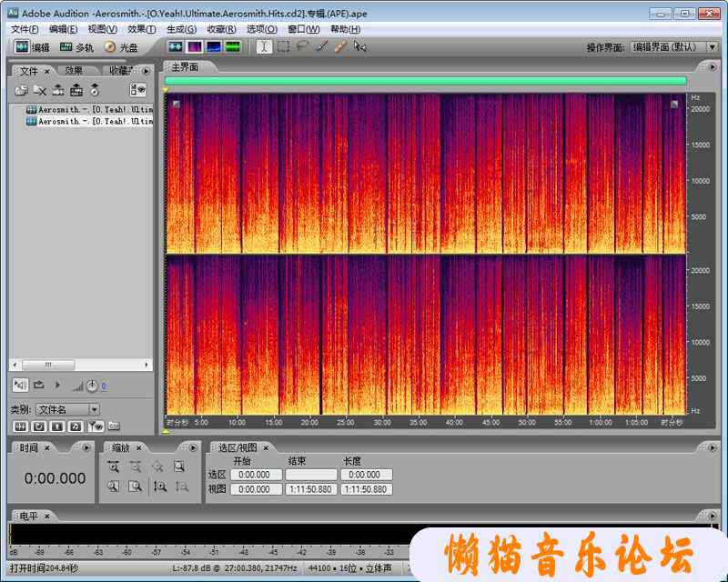The image size is (728, 582).
Task: Select the effects paintbrush tool
Action: click(322, 47)
